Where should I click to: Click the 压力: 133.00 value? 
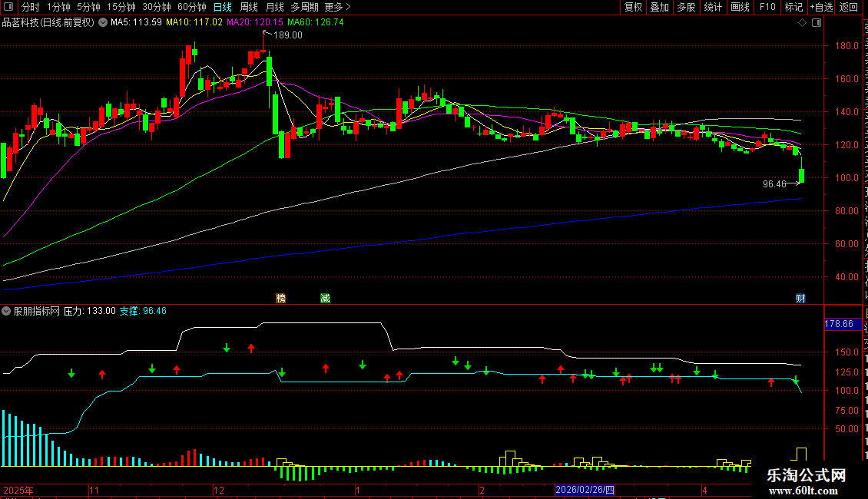pyautogui.click(x=90, y=311)
